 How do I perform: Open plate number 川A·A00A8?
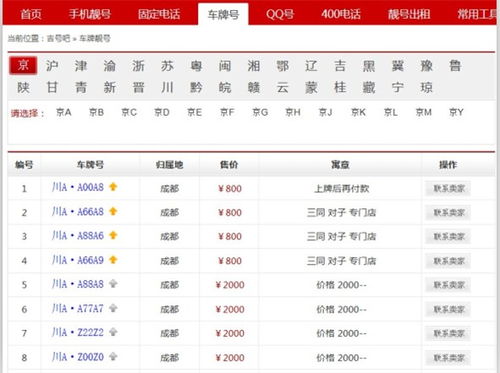tap(78, 187)
